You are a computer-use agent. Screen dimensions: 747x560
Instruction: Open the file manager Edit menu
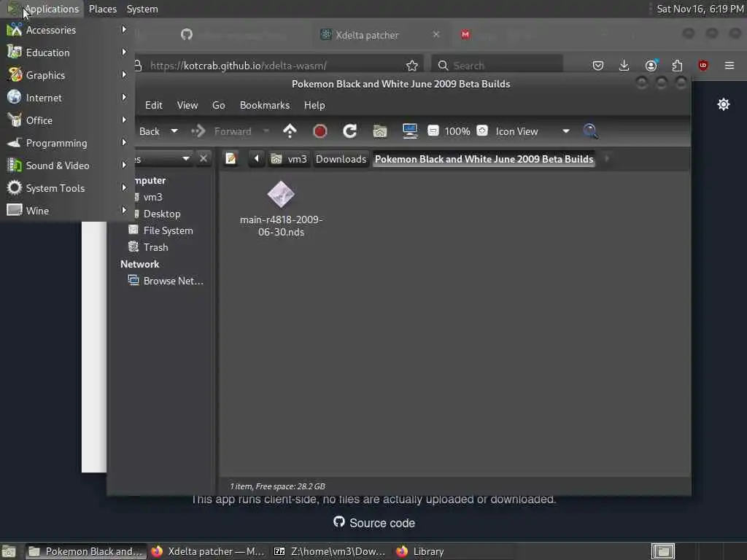coord(153,105)
